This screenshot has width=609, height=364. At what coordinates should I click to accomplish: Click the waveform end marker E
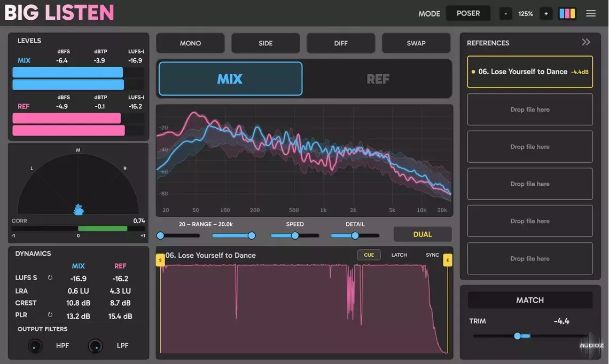coord(448,260)
